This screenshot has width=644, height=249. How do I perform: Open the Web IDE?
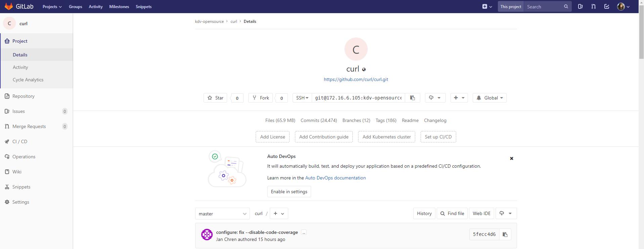pyautogui.click(x=481, y=213)
